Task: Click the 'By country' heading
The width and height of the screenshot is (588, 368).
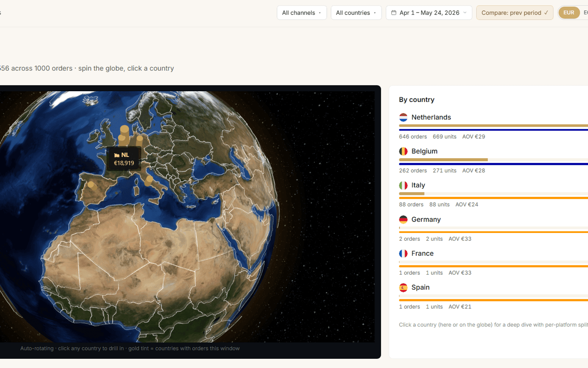Action: point(417,100)
